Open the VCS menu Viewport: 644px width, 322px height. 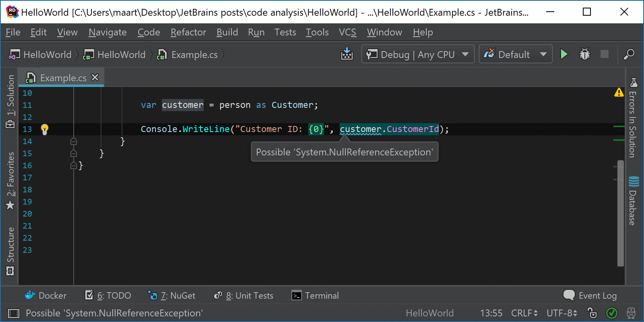347,32
